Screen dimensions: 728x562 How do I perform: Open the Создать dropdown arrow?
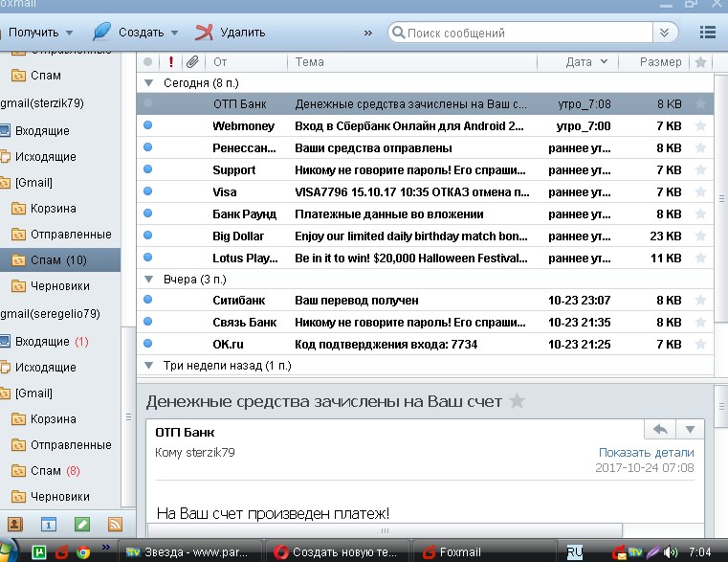[173, 33]
